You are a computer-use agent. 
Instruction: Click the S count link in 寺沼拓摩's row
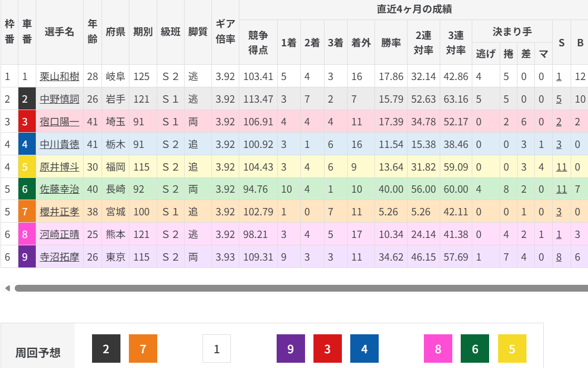point(559,257)
